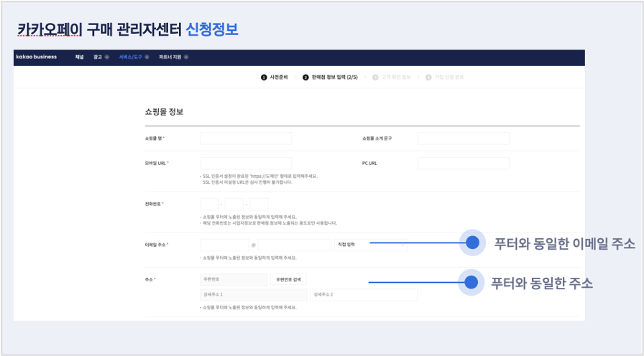Click the 쇼핑몰 정보 section heading
Screen dimensions: 644x356
(165, 112)
